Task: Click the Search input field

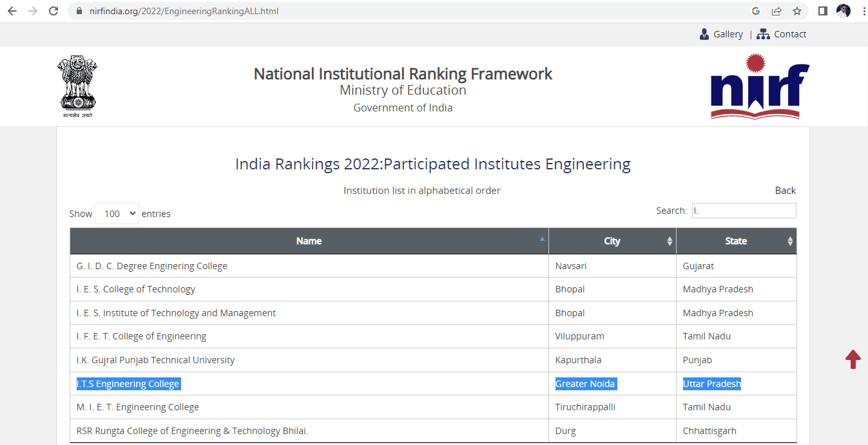Action: (x=744, y=211)
